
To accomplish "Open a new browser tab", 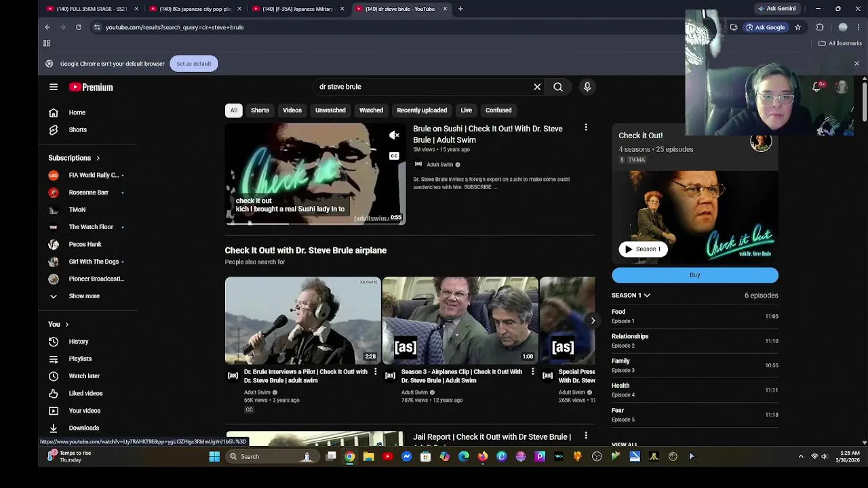I will 460,9.
